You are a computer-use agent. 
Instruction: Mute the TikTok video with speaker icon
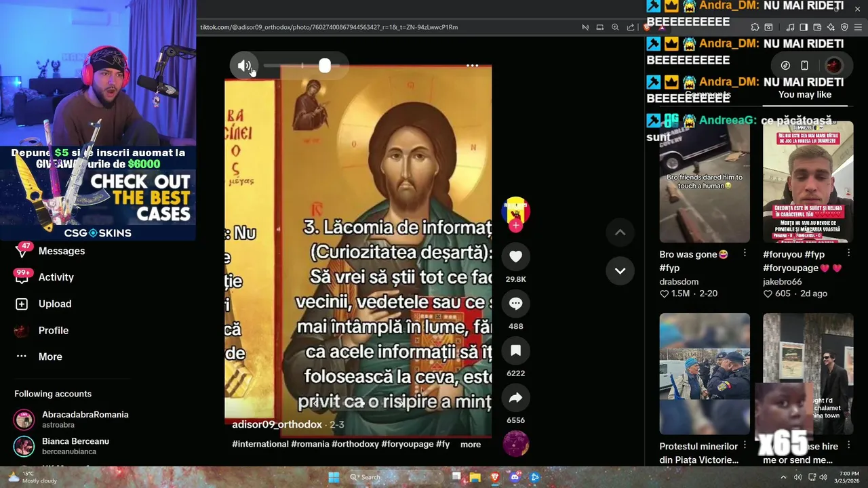244,66
